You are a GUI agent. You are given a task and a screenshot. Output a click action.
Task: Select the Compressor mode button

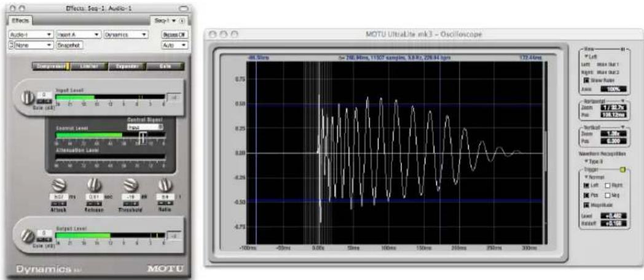coord(51,66)
